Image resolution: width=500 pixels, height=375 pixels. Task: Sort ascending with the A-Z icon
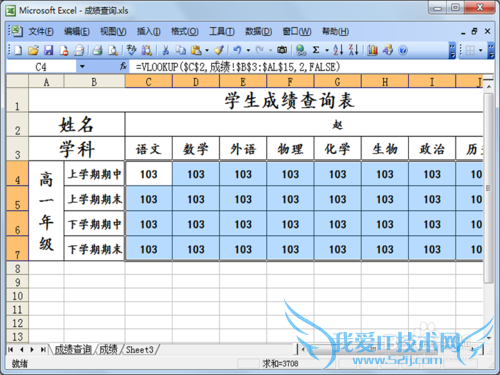338,50
